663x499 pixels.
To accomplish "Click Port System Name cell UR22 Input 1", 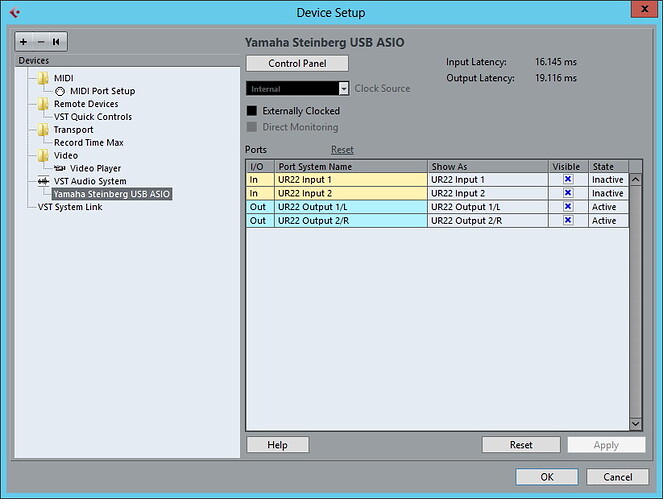I will tap(351, 180).
